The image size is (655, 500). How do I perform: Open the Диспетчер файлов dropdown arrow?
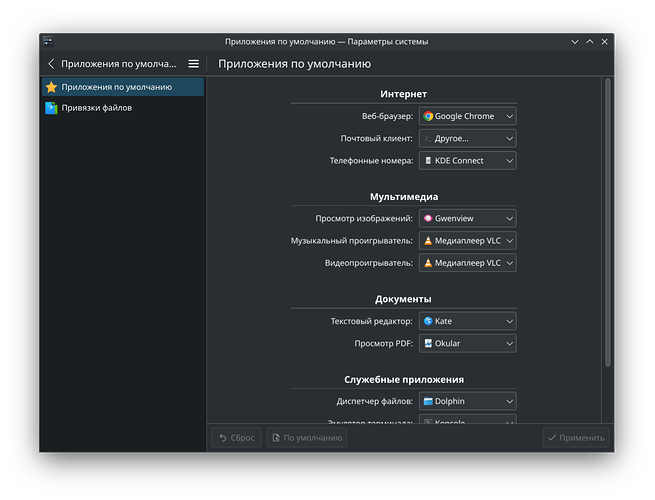tap(509, 401)
